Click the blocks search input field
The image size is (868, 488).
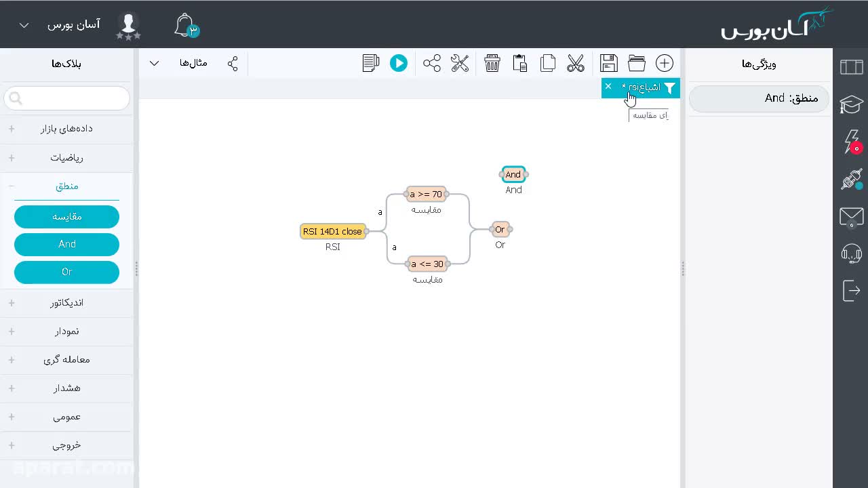click(66, 99)
